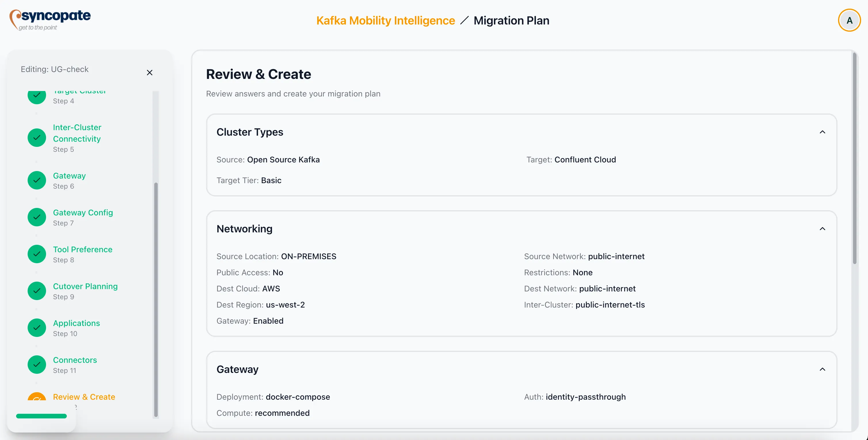Screen dimensions: 868x440
Task: Collapse the Cluster Types section
Action: click(823, 132)
